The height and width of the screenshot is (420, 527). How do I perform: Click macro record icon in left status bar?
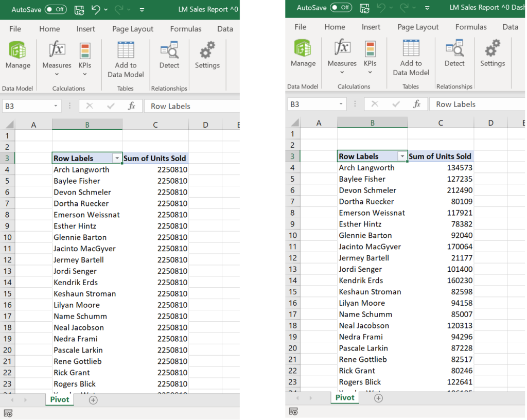click(x=8, y=413)
